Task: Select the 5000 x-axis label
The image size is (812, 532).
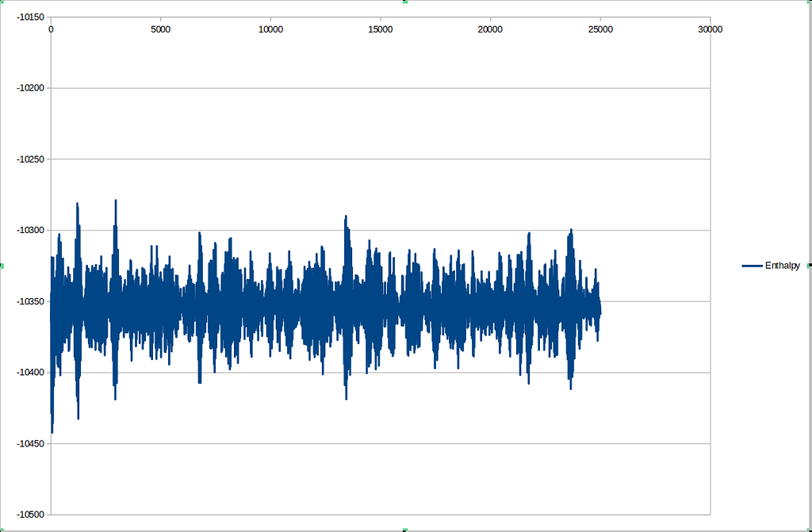Action: click(x=160, y=29)
